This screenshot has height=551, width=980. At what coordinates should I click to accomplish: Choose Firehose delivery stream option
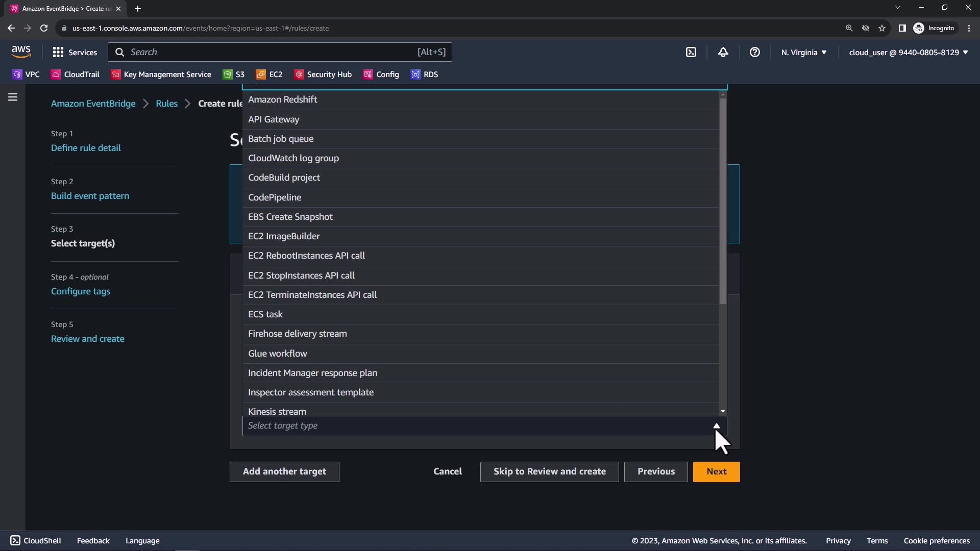pyautogui.click(x=297, y=334)
